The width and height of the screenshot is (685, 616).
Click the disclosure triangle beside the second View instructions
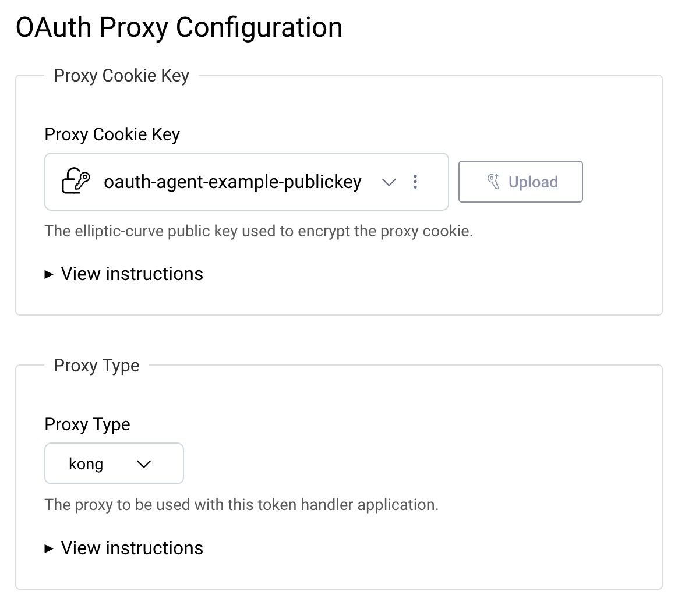point(49,548)
